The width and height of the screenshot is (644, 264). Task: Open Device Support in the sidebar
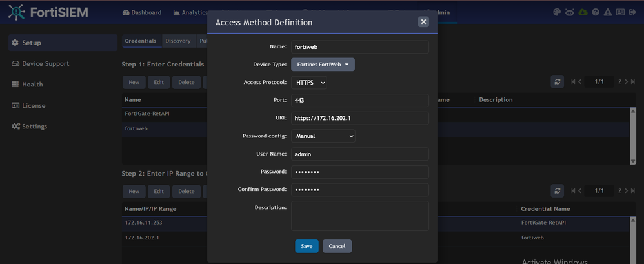pos(45,64)
